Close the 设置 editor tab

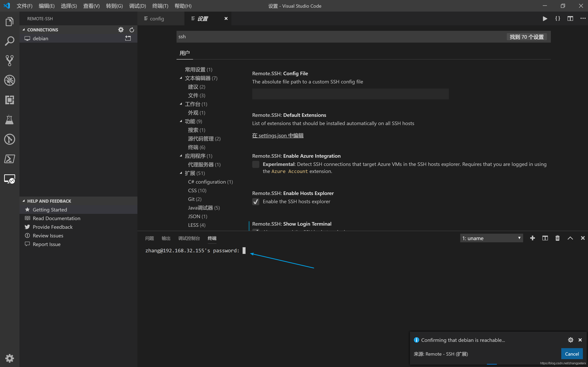click(226, 19)
